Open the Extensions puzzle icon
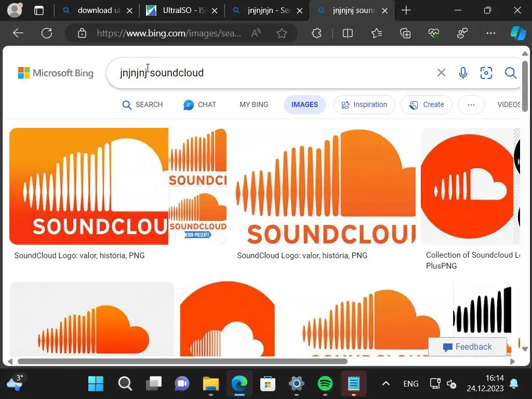The height and width of the screenshot is (399, 532). point(316,33)
